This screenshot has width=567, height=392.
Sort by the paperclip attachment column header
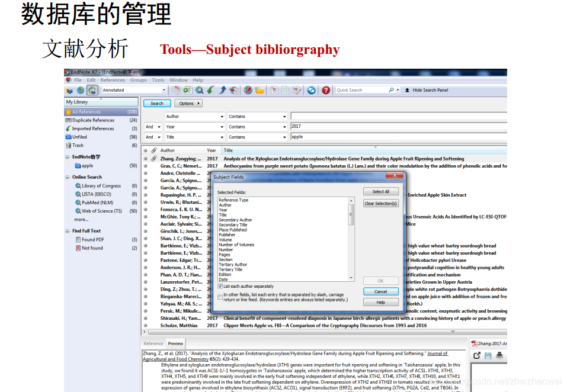(x=153, y=150)
